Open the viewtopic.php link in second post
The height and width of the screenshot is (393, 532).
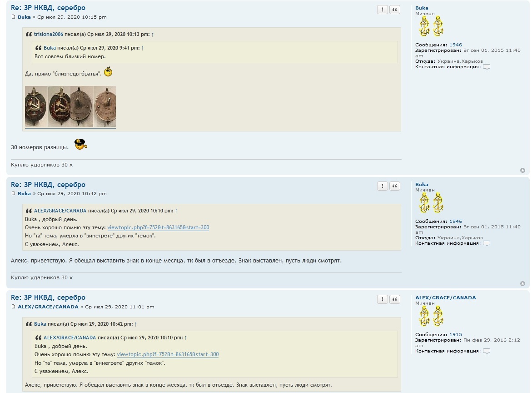click(158, 227)
